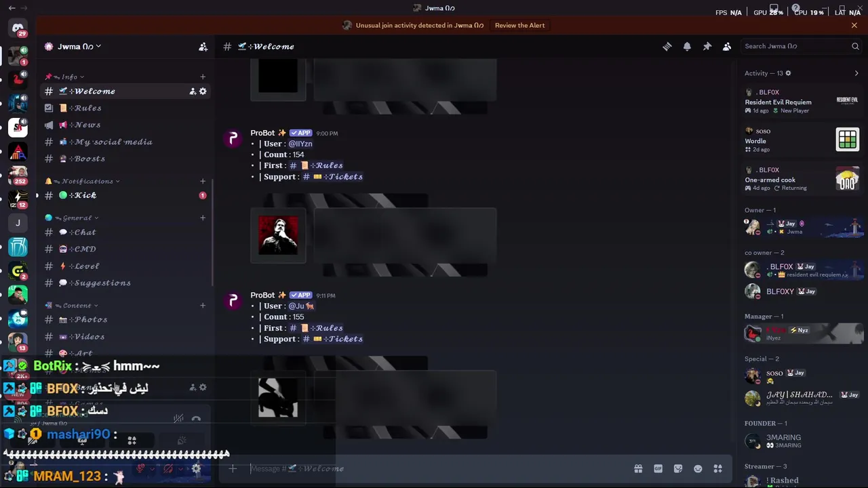Open the Level channel
868x488 pixels.
pos(126,266)
